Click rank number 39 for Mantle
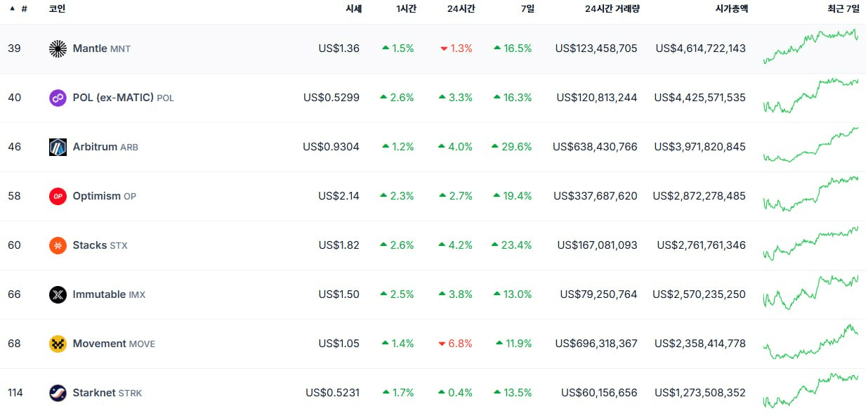This screenshot has height=416, width=868. [x=14, y=48]
